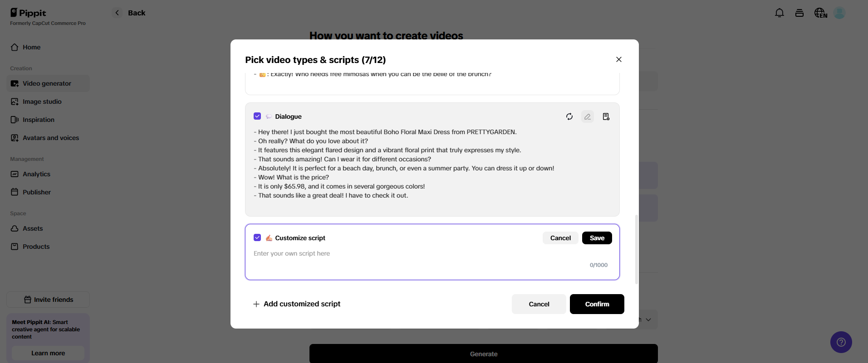Uncheck the Dialogue script checkbox

(x=257, y=116)
